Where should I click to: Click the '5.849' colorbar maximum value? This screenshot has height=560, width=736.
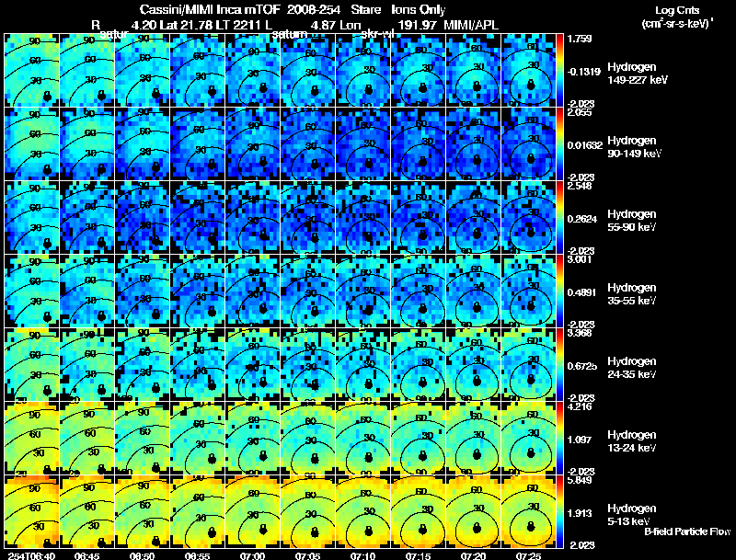point(580,480)
